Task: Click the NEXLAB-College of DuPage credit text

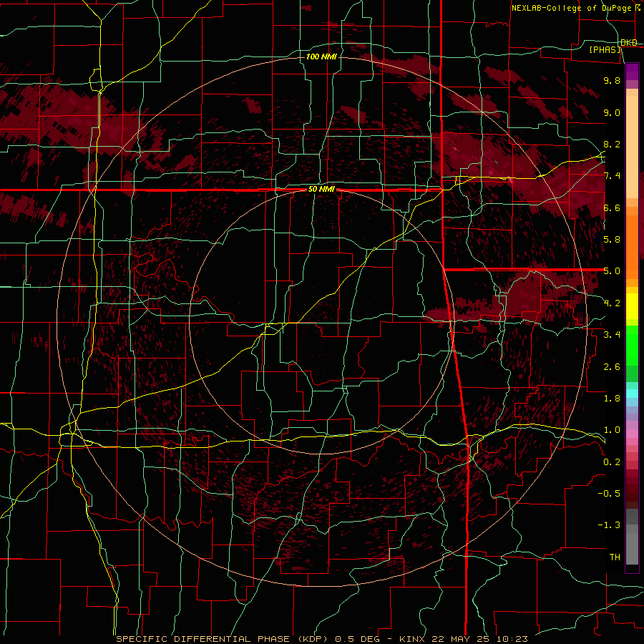Action: (571, 8)
